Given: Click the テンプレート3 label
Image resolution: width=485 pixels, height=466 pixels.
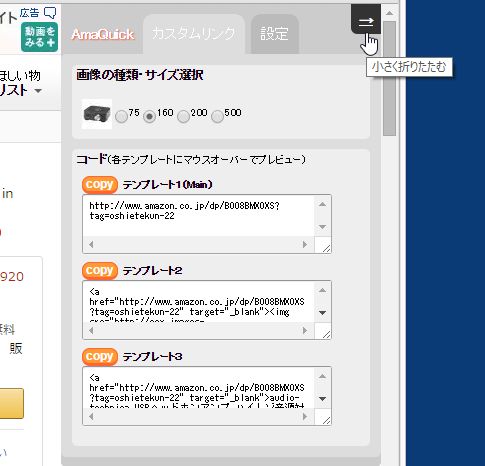Looking at the screenshot, I should coord(152,356).
